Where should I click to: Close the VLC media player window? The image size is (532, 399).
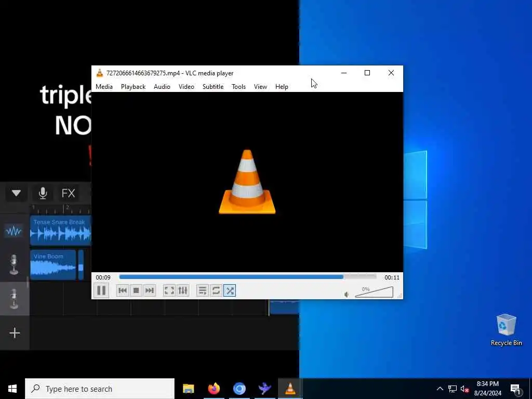coord(391,73)
